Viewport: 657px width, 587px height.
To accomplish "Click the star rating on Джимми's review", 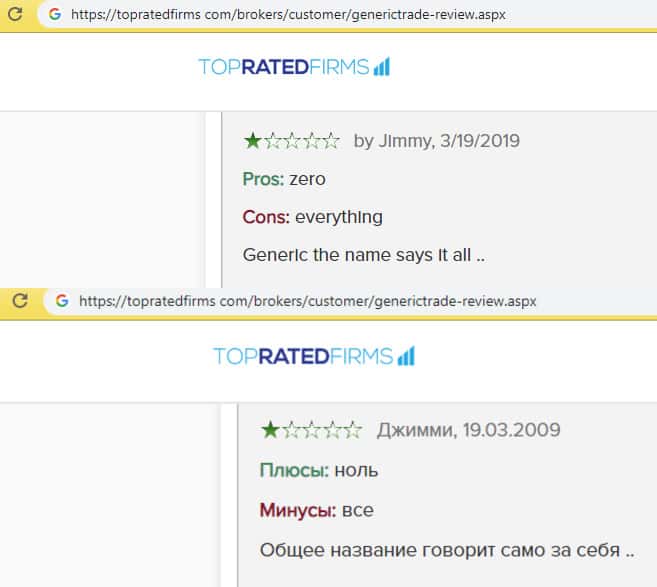I will [x=311, y=431].
